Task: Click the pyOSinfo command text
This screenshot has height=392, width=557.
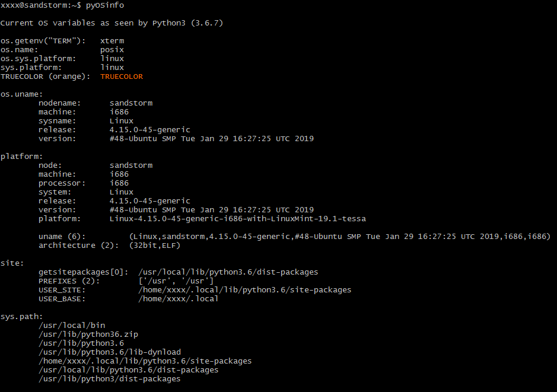Action: [105, 5]
